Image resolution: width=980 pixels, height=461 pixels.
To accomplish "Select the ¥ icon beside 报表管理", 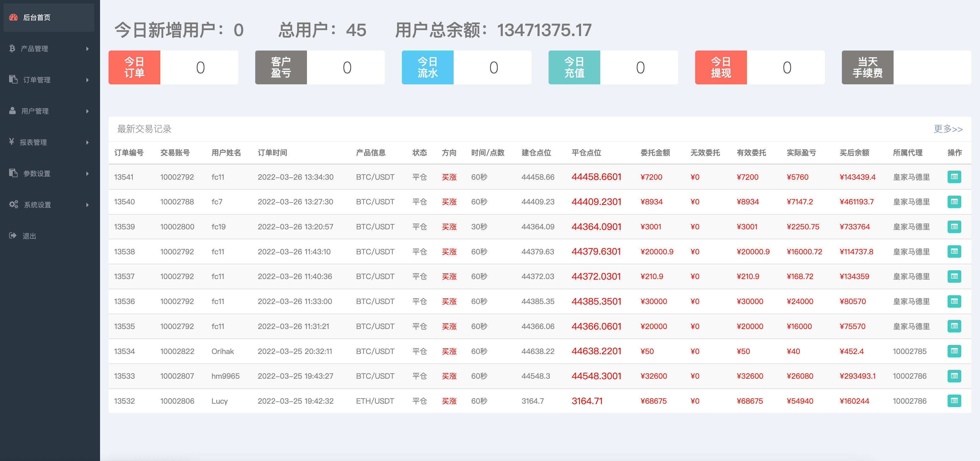I will click(11, 142).
